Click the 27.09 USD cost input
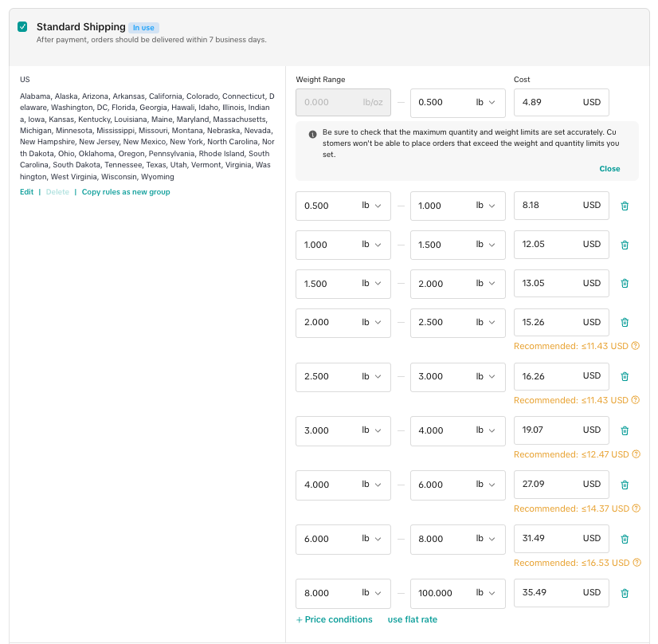This screenshot has width=658, height=644. 550,485
